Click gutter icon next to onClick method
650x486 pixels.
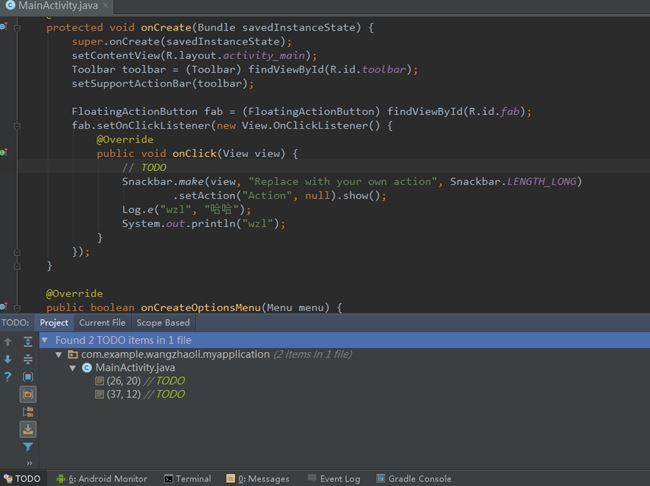point(4,153)
